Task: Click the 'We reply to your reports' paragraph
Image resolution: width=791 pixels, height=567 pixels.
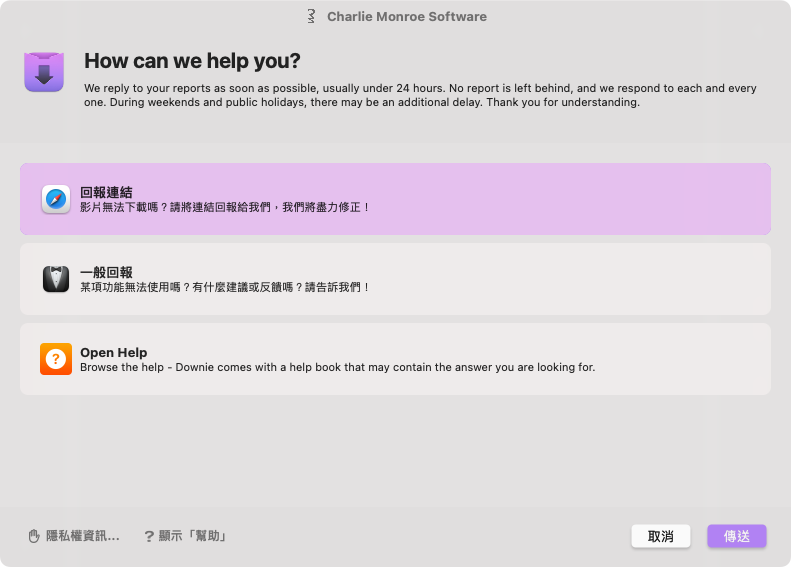Action: [x=420, y=95]
